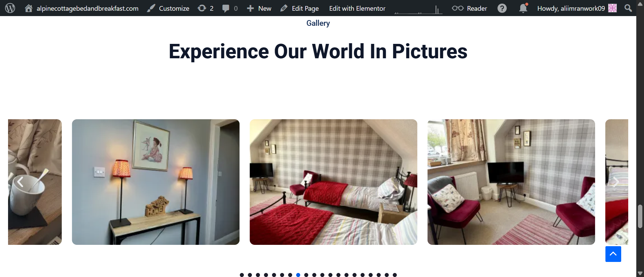Open the search magnifier in admin bar
The width and height of the screenshot is (644, 277).
pos(628,8)
